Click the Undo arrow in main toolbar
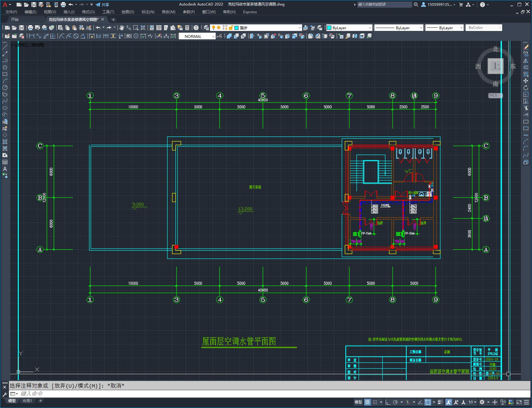This screenshot has height=408, width=532. pyautogui.click(x=98, y=28)
